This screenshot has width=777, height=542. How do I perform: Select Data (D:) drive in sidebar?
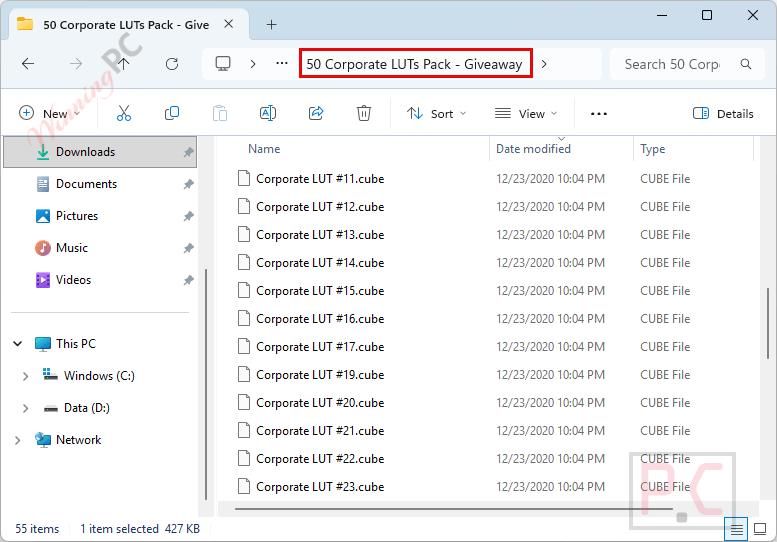point(87,408)
